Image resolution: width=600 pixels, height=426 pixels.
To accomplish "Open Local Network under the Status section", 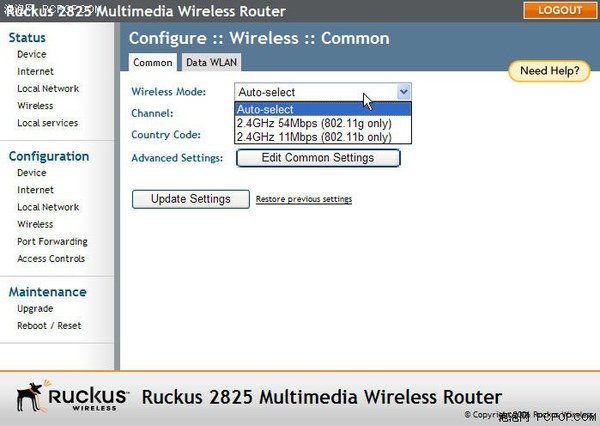I will tap(48, 89).
